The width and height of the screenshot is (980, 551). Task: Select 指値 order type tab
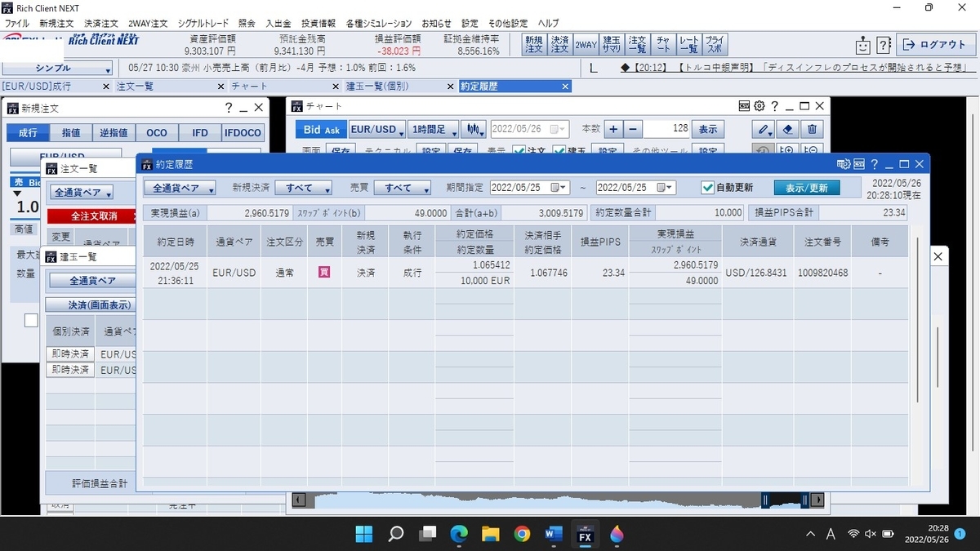click(71, 132)
